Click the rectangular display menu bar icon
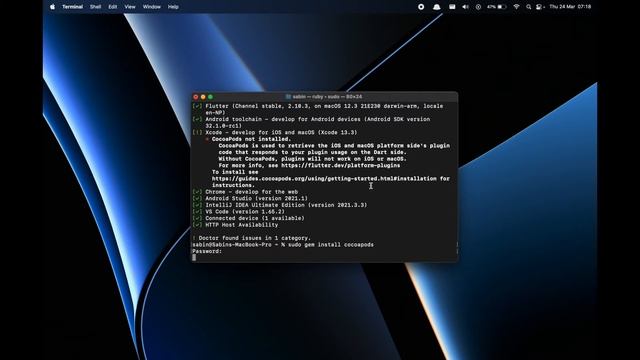The height and width of the screenshot is (360, 640). coord(452,7)
